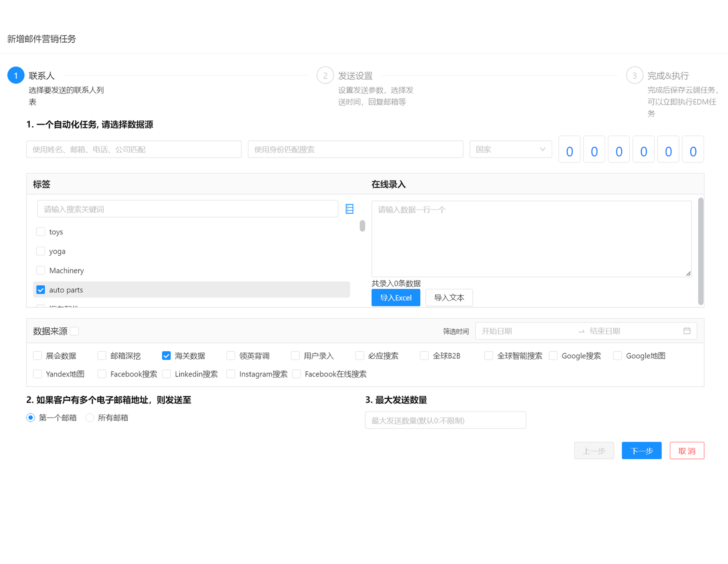Check the Google搜索 data source
728x564 pixels.
coord(553,356)
